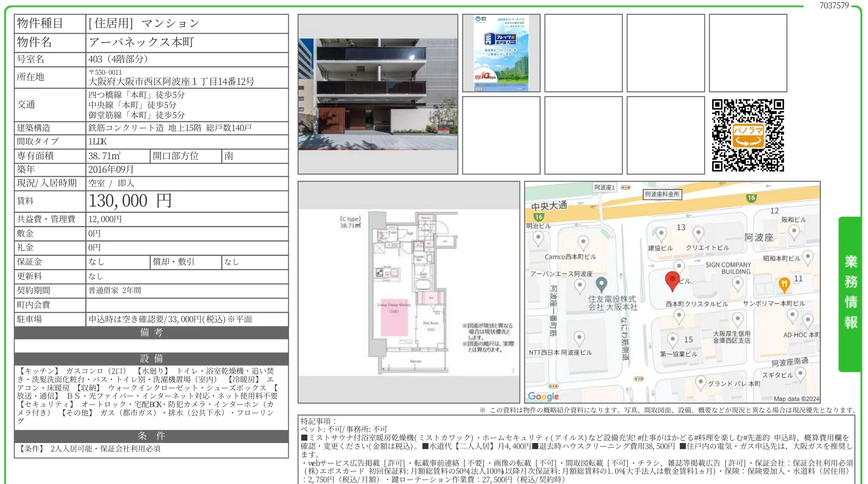868x484 pixels.
Task: Select the contract term 普通借家 2年間
Action: 115,291
